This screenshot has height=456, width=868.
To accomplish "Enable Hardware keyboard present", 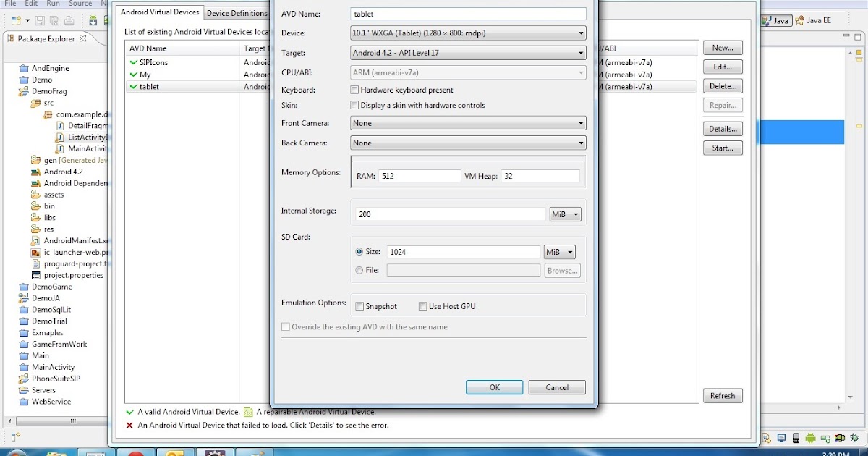I will (x=354, y=89).
